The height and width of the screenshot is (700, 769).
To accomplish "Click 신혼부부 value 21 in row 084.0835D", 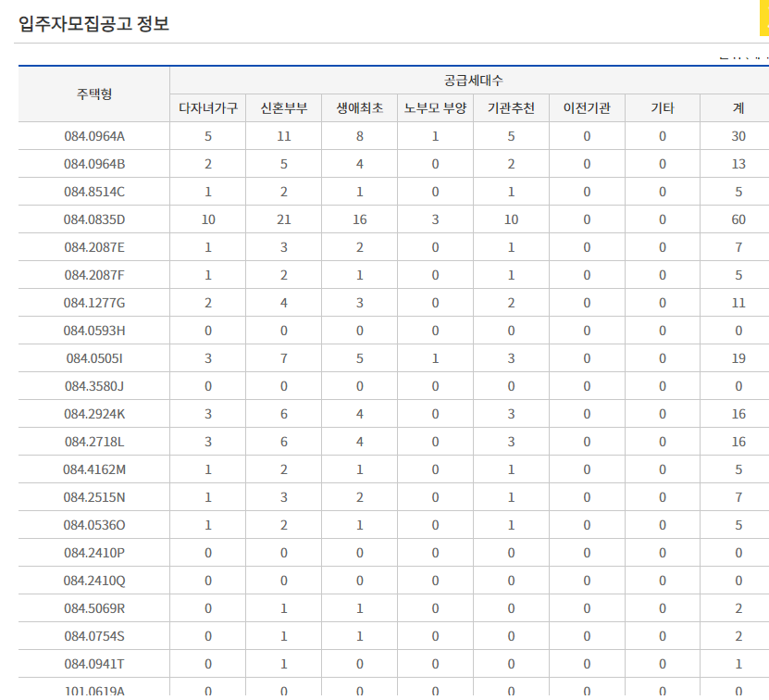I will 283,219.
